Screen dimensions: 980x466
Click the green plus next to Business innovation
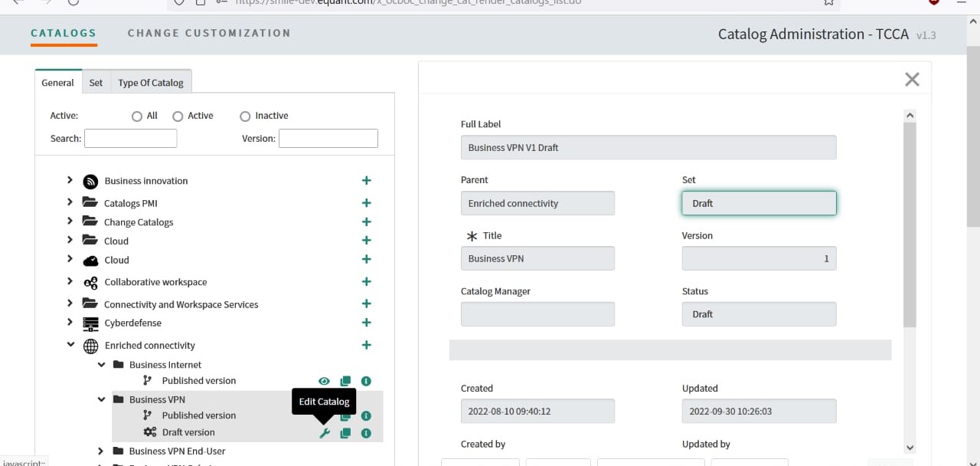[x=366, y=181]
